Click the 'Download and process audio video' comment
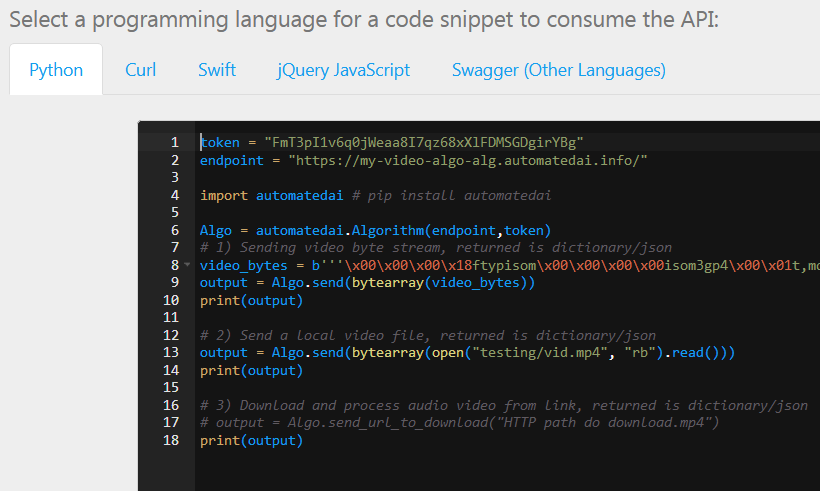This screenshot has height=491, width=820. pyautogui.click(x=504, y=405)
